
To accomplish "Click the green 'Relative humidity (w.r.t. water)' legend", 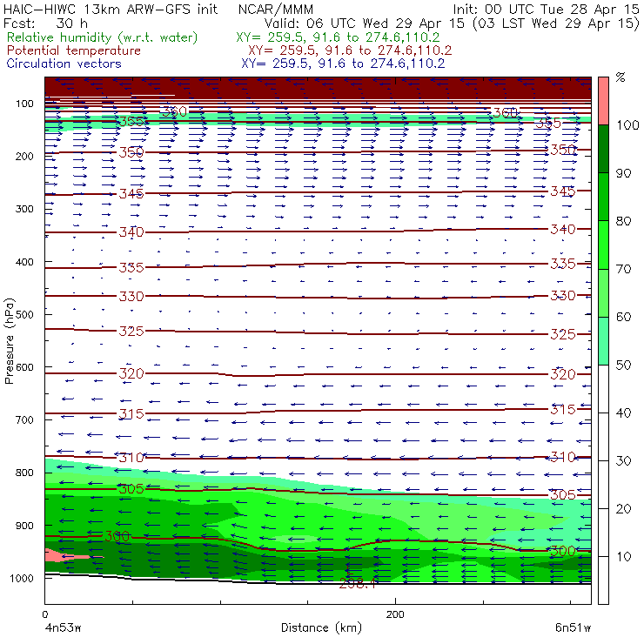I will pos(102,37).
